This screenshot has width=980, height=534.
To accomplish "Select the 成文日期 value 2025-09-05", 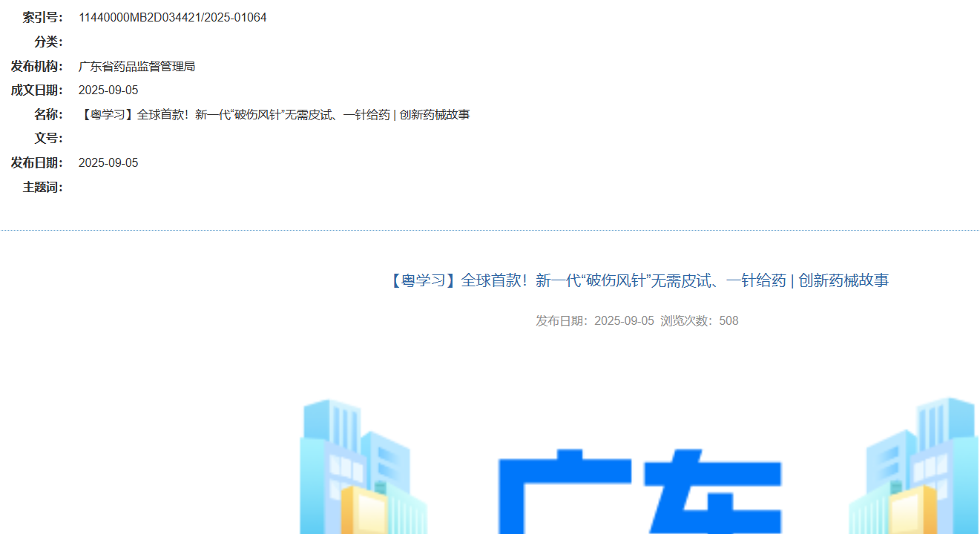I will pos(108,90).
